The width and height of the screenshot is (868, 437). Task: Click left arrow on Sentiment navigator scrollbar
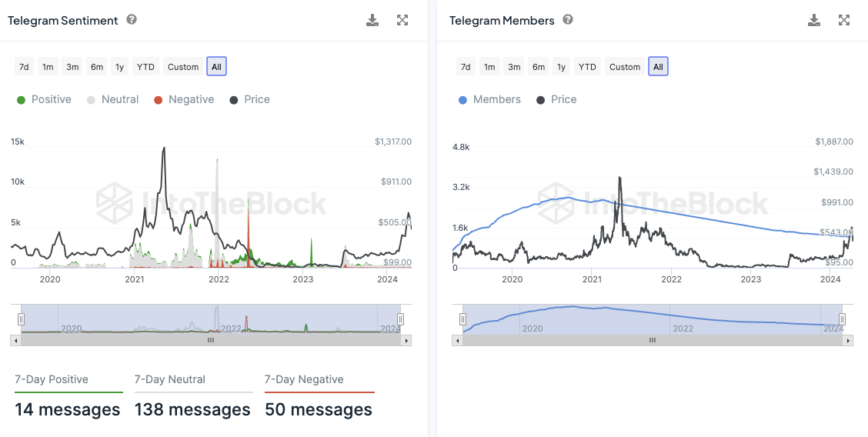15,340
